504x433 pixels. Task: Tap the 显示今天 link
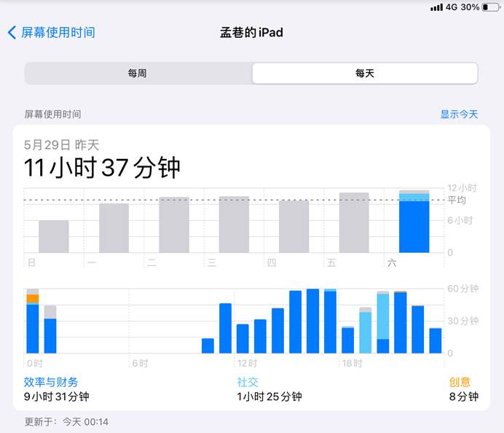tap(459, 114)
